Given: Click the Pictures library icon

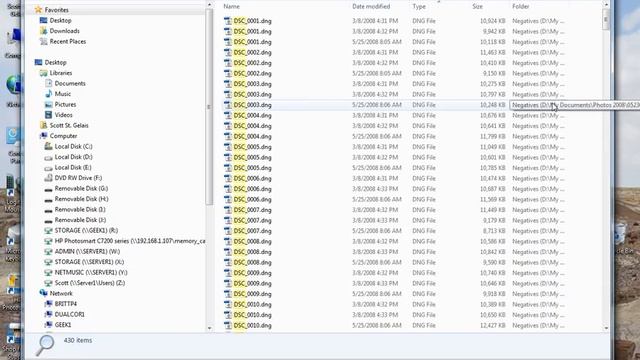Looking at the screenshot, I should point(49,104).
